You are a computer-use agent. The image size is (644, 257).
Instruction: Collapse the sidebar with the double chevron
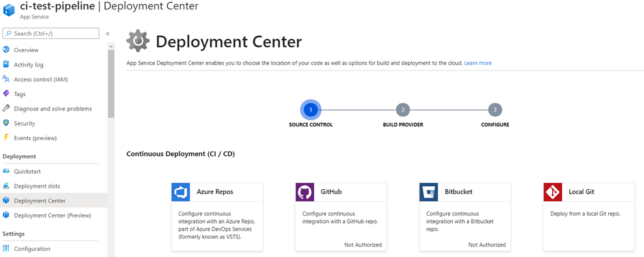point(108,34)
